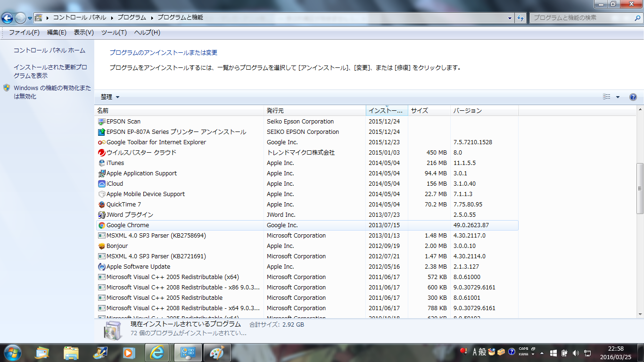Viewport: 644px width, 362px height.
Task: Open the 整理 (Organize) dropdown
Action: click(x=110, y=97)
